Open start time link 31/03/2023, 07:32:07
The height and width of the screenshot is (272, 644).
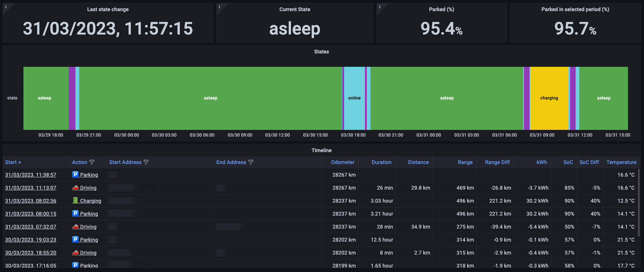[x=30, y=227]
